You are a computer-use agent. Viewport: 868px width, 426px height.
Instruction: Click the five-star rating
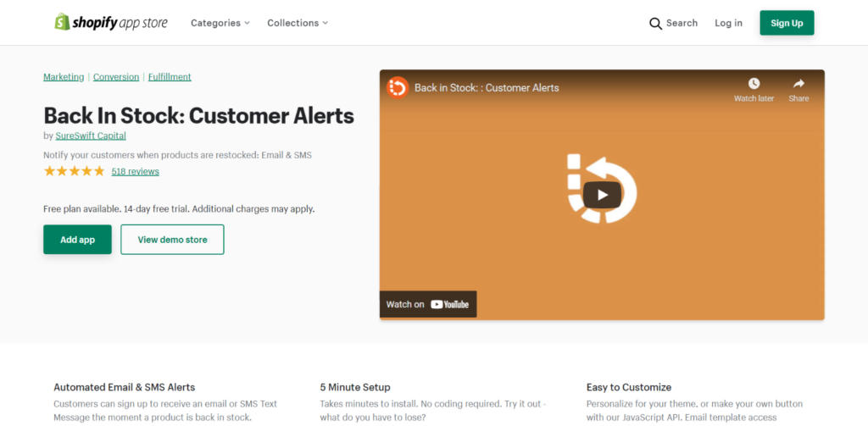(75, 172)
